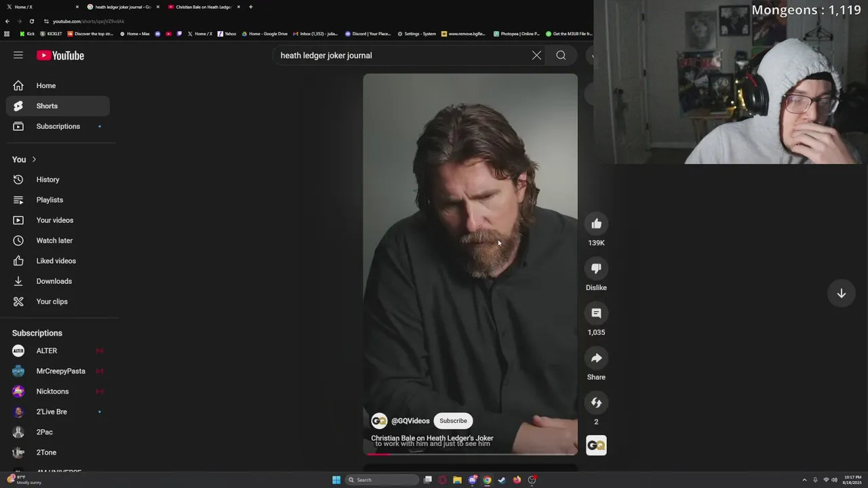
Task: Open Downloads in the sidebar
Action: [58, 281]
